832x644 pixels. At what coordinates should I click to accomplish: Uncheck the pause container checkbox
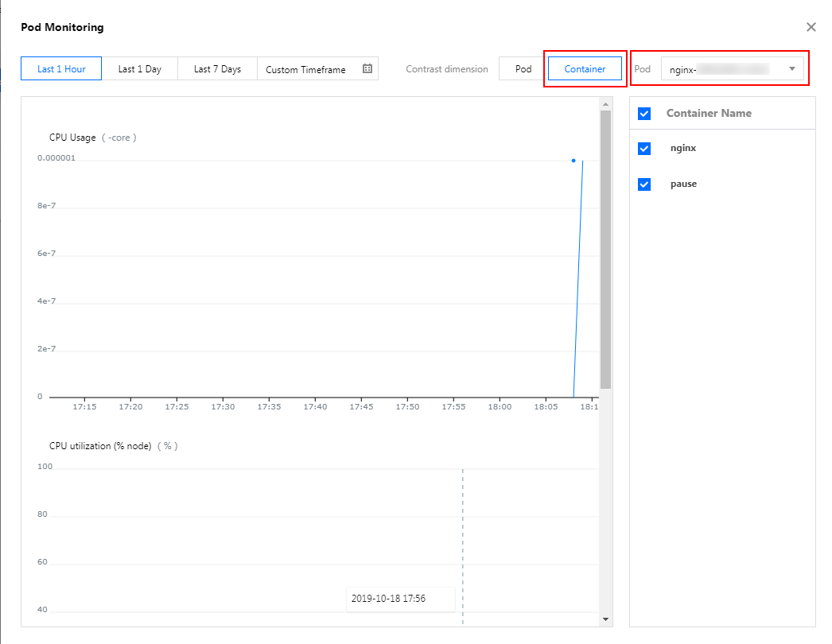(644, 184)
